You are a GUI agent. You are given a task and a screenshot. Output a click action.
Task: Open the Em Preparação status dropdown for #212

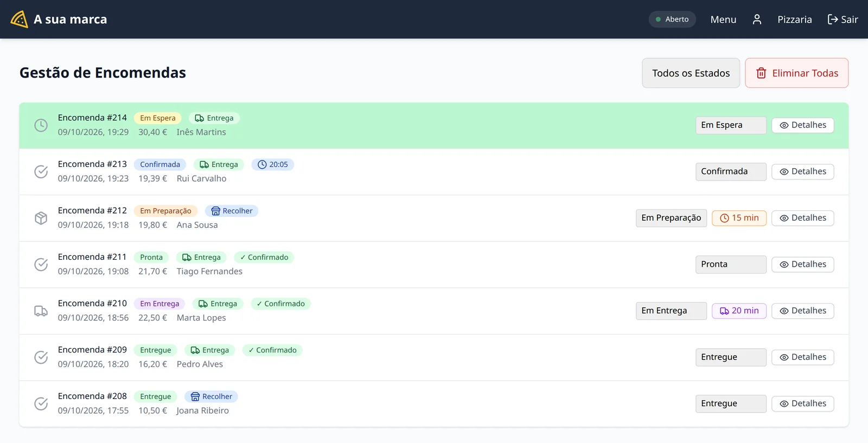pos(671,218)
